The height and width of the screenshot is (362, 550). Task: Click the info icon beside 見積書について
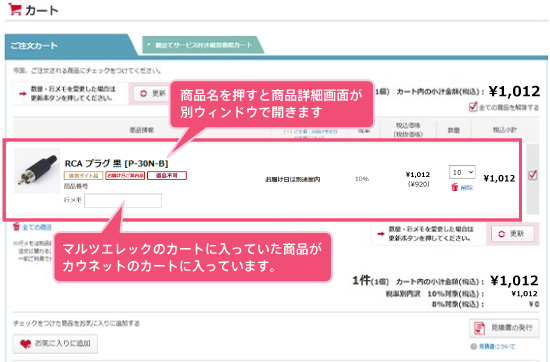tap(474, 347)
